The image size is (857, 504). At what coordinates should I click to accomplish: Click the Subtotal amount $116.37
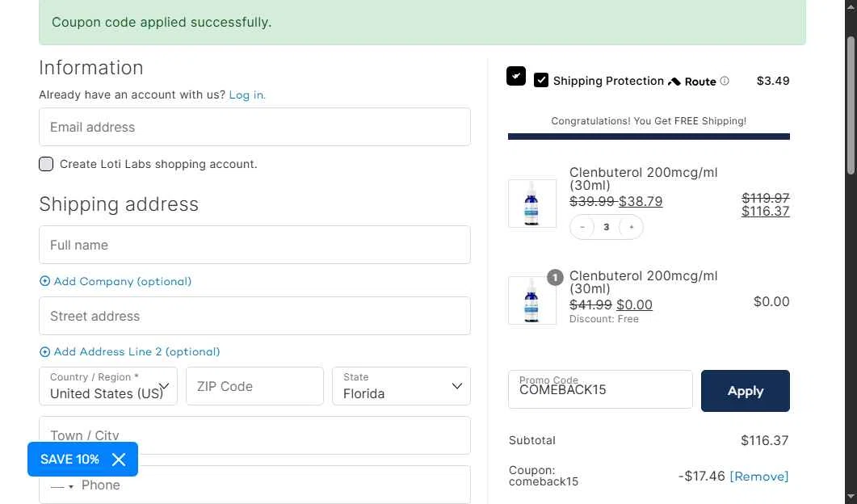765,440
